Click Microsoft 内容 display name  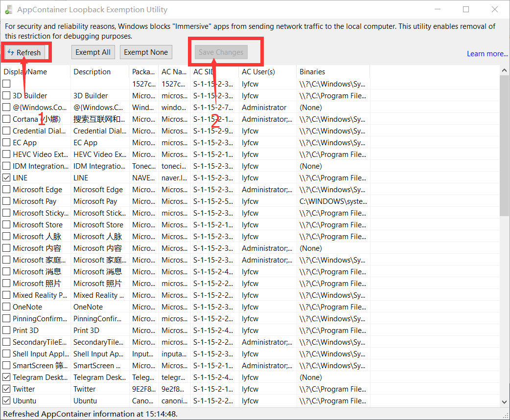pyautogui.click(x=37, y=248)
